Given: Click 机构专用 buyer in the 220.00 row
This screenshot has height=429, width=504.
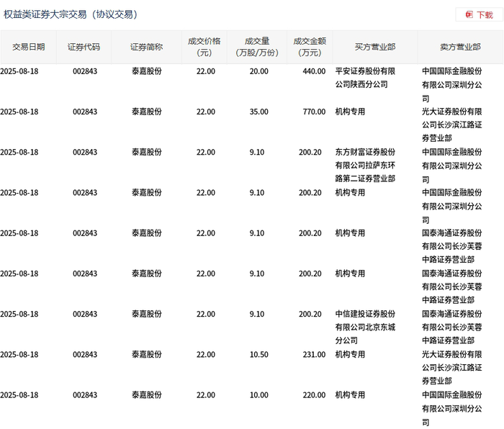Looking at the screenshot, I should [350, 395].
